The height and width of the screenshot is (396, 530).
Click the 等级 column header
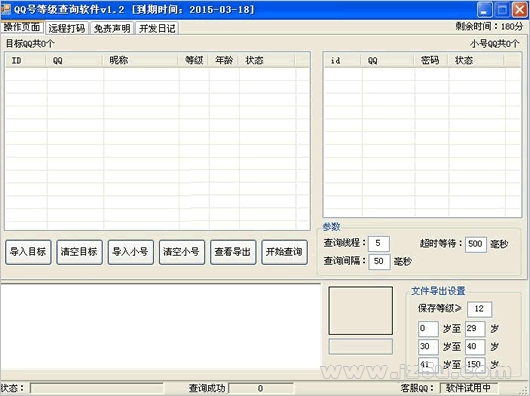tap(193, 60)
